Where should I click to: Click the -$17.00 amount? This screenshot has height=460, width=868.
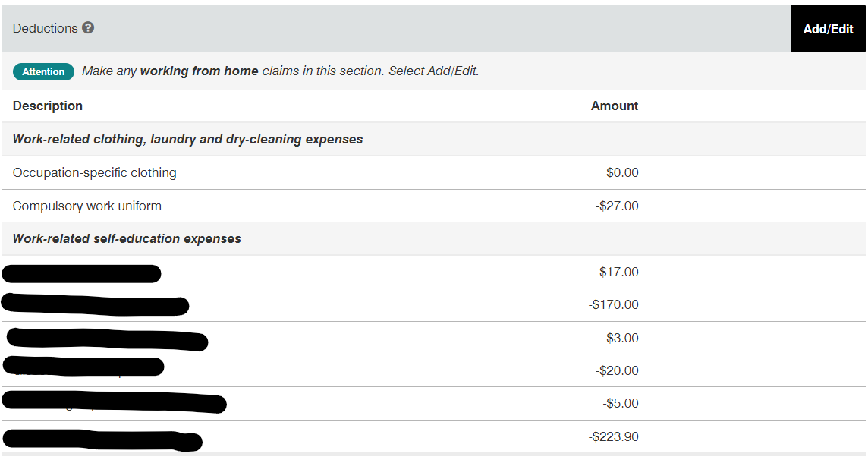tap(617, 272)
